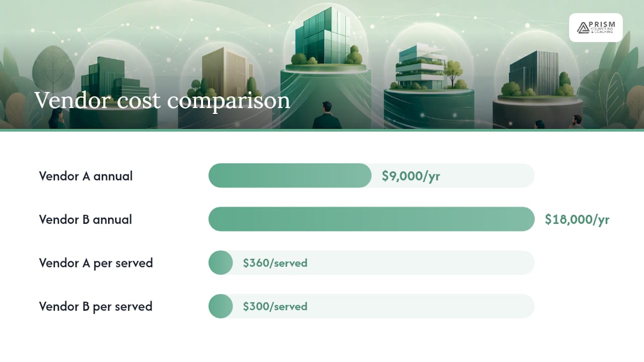Click the Prism Counseling & Coaching logo
This screenshot has width=644, height=362.
(x=596, y=28)
